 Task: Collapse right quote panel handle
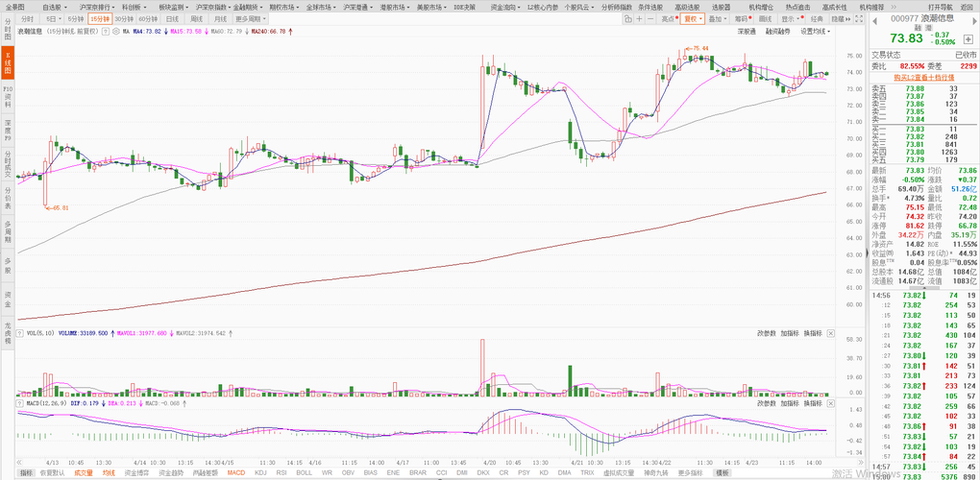pyautogui.click(x=868, y=252)
